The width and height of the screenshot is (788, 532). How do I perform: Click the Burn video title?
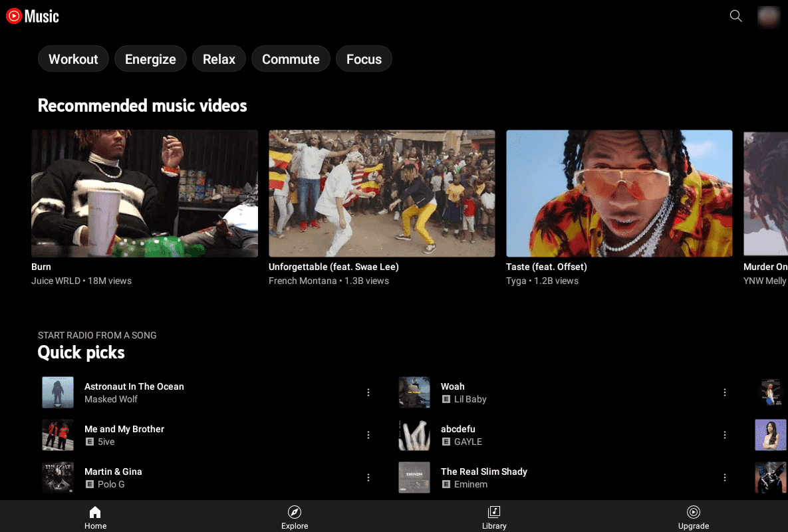tap(41, 267)
